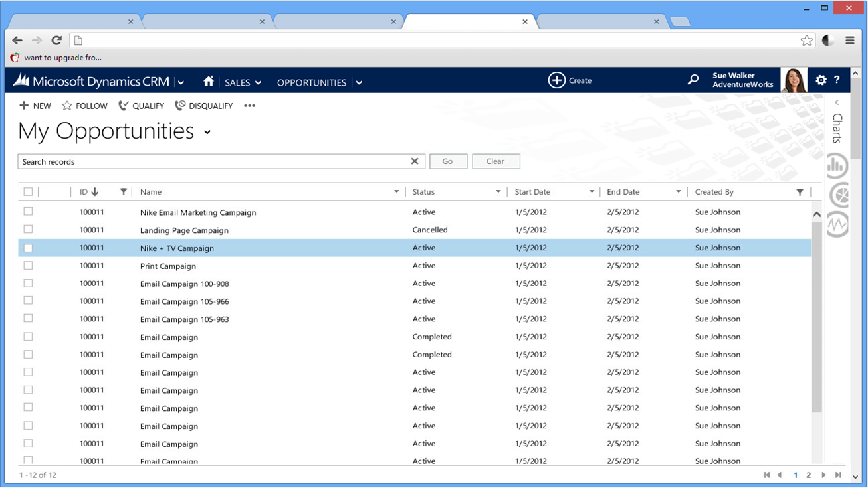Clear search text with the X icon
This screenshot has height=488, width=868.
point(415,161)
